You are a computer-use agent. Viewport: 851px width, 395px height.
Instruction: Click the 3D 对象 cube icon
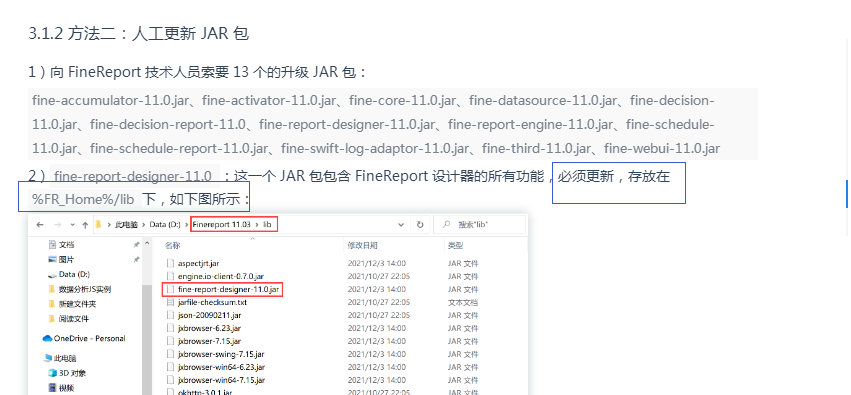[53, 373]
